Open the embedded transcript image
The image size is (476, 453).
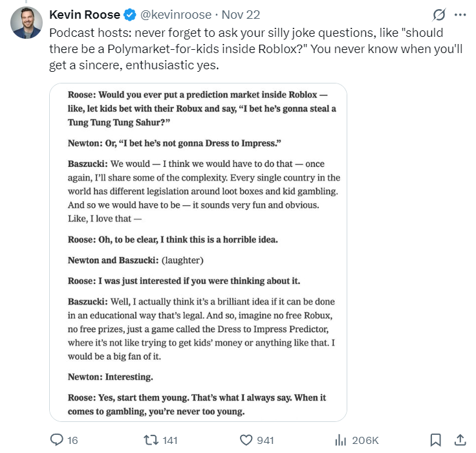(198, 252)
